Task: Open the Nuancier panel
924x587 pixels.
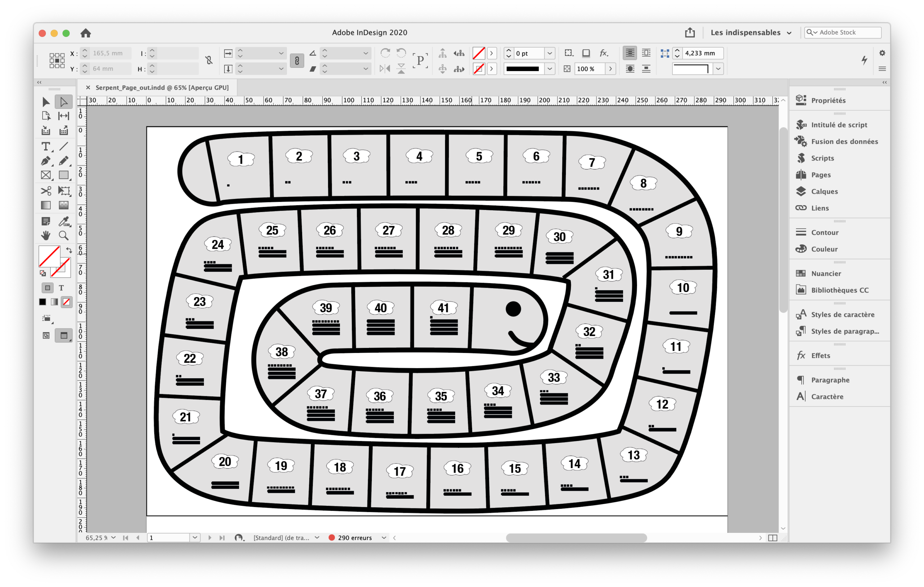Action: pyautogui.click(x=825, y=273)
